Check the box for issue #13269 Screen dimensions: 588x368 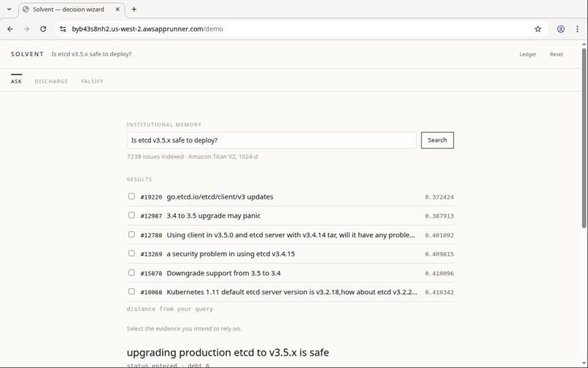pos(131,253)
